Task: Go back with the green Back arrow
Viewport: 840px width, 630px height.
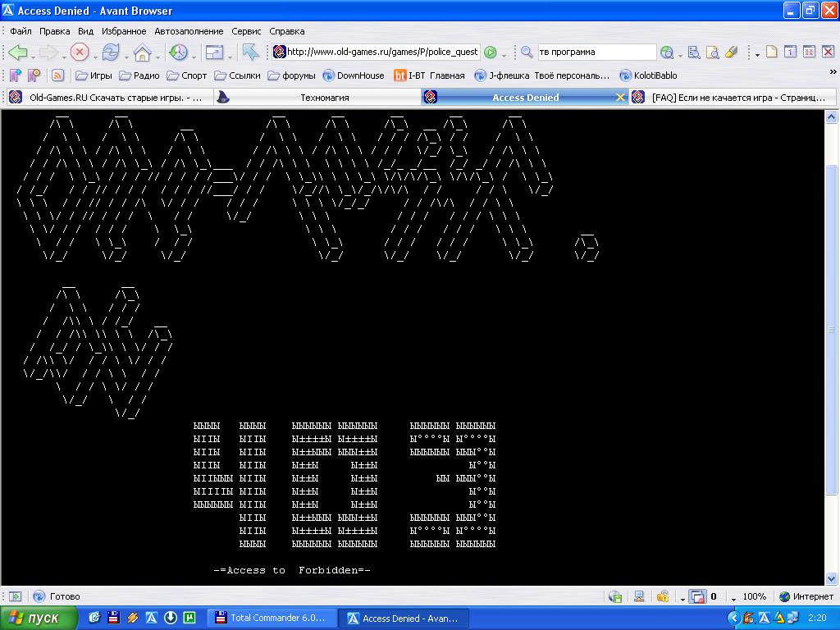Action: 18,52
